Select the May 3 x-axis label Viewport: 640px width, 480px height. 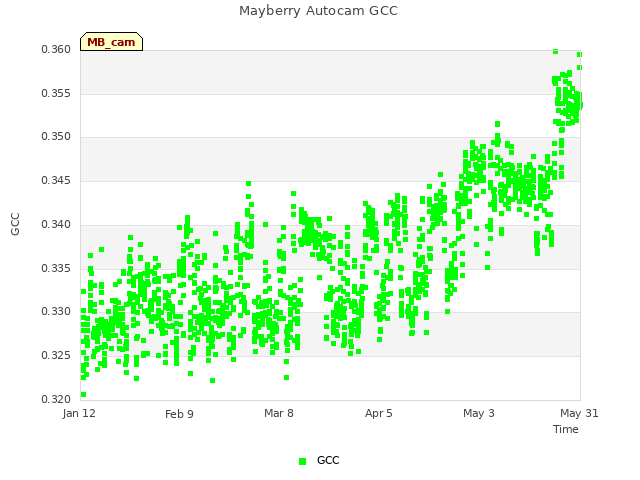point(479,413)
